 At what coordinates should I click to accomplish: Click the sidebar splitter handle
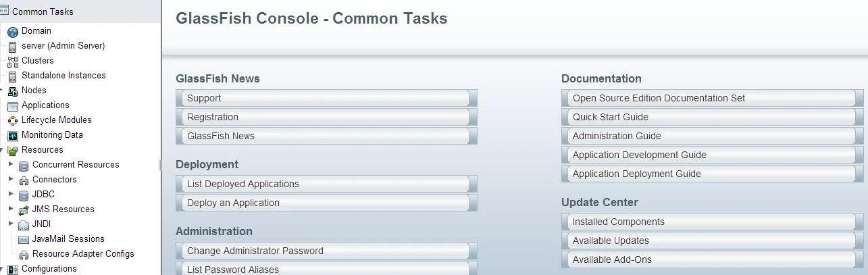[160, 165]
